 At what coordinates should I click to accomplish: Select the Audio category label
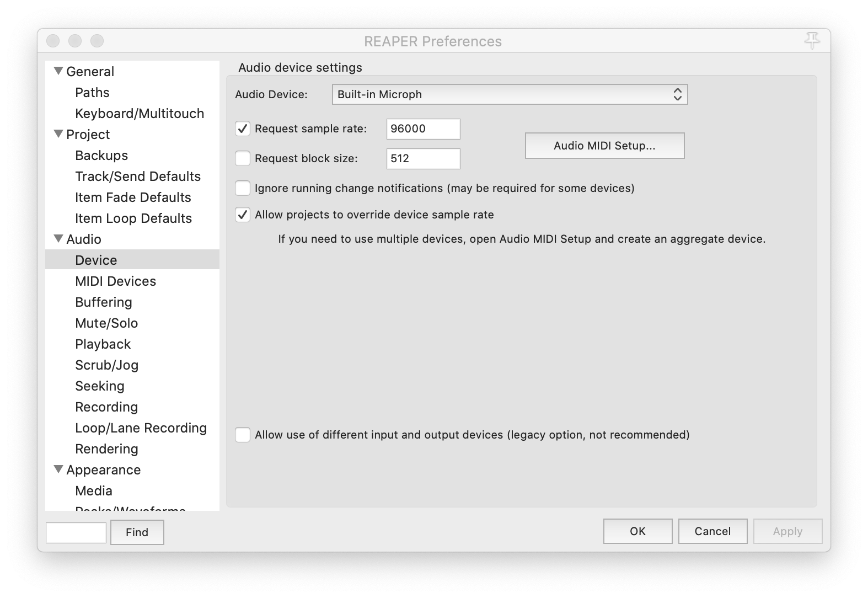coord(84,239)
